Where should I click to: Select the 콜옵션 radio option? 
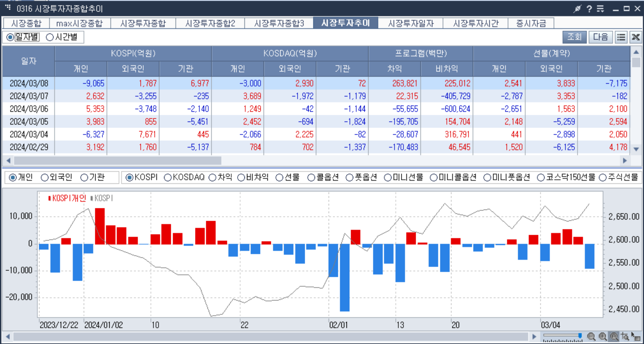[x=311, y=178]
